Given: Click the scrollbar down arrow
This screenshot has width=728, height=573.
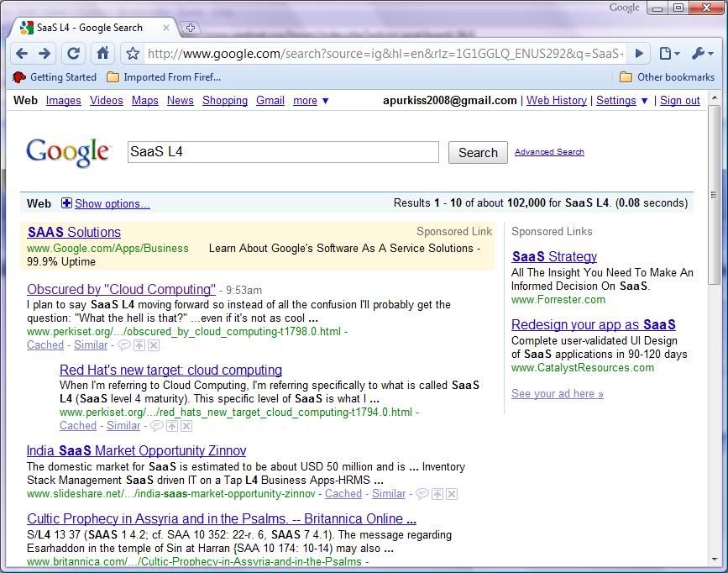Looking at the screenshot, I should (x=715, y=560).
